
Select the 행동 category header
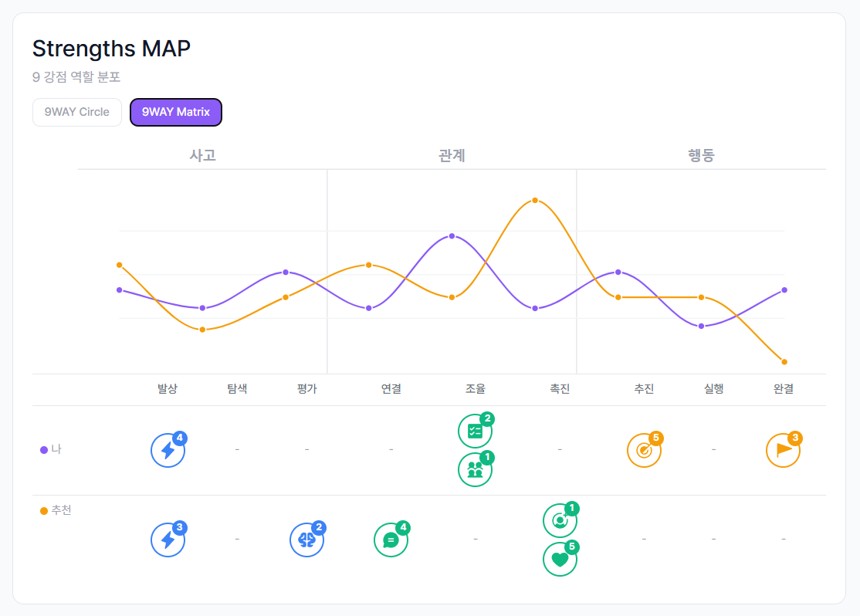point(699,155)
